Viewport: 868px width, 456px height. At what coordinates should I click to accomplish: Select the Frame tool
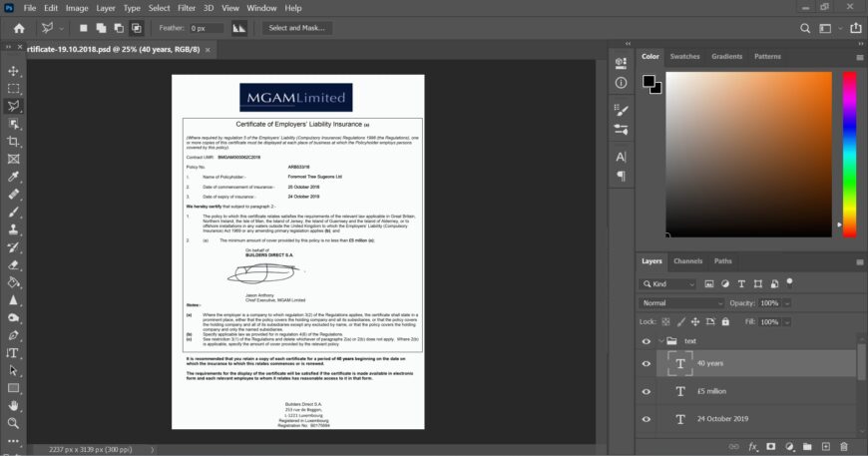pos(13,159)
